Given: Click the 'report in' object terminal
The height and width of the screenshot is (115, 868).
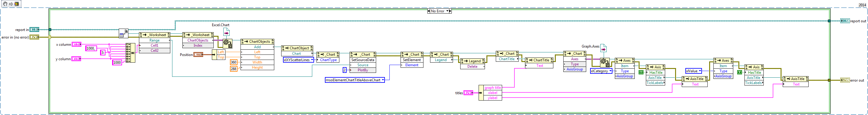Looking at the screenshot, I should (34, 30).
